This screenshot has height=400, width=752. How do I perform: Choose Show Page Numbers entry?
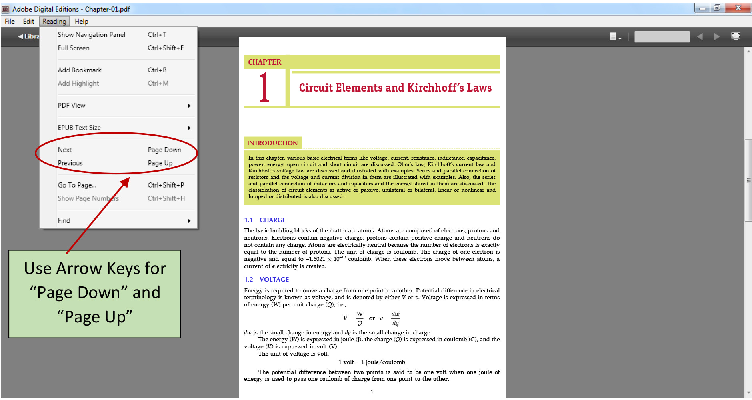coord(118,199)
